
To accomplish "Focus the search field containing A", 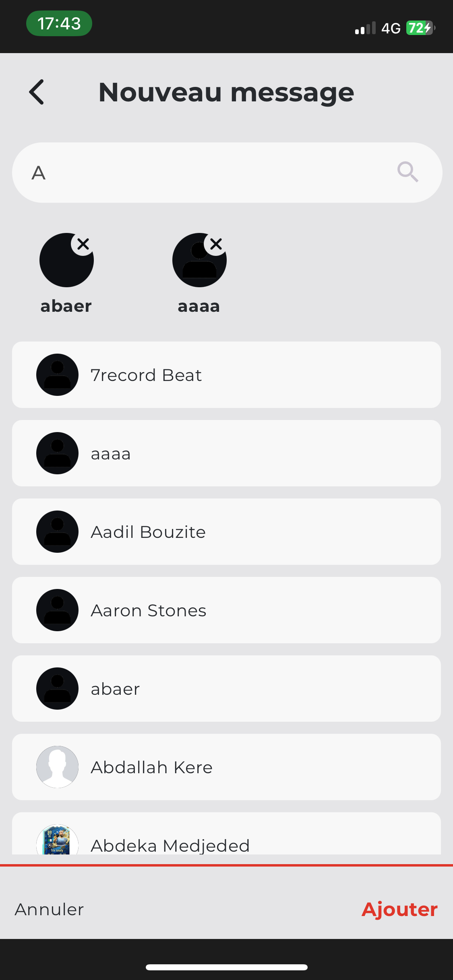I will coord(227,173).
